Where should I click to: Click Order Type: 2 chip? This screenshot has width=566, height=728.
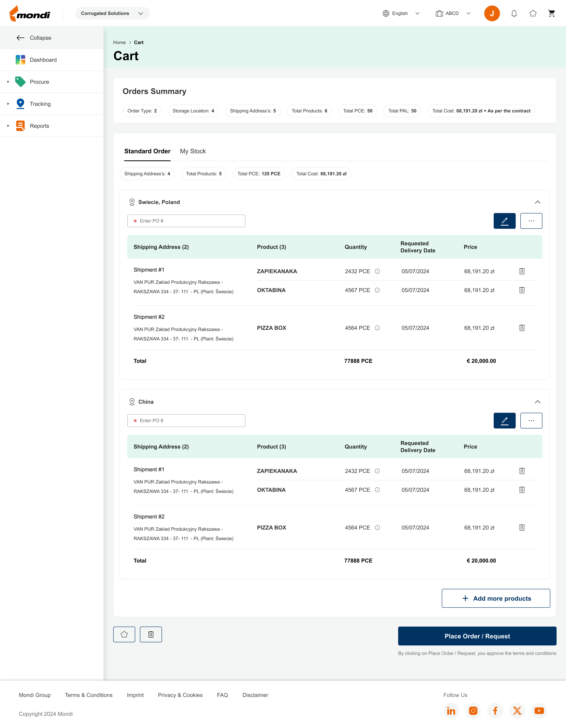point(142,111)
